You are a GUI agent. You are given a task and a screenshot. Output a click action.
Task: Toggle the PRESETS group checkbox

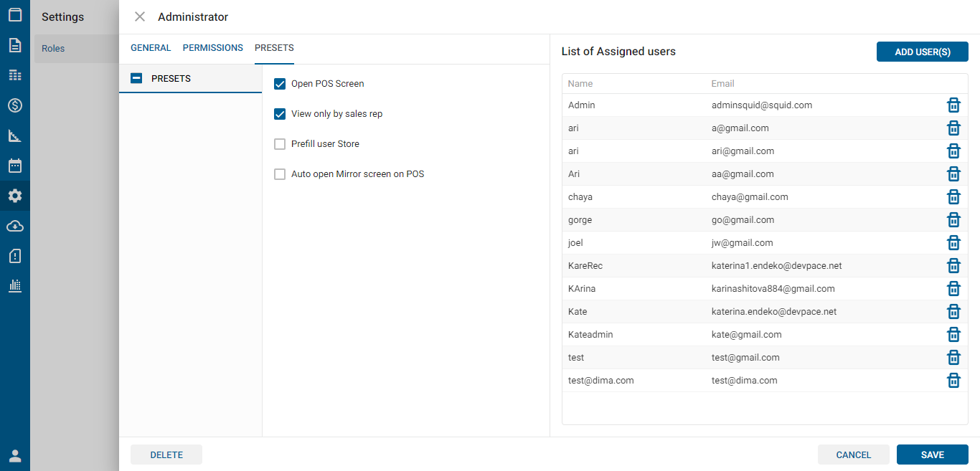point(136,79)
